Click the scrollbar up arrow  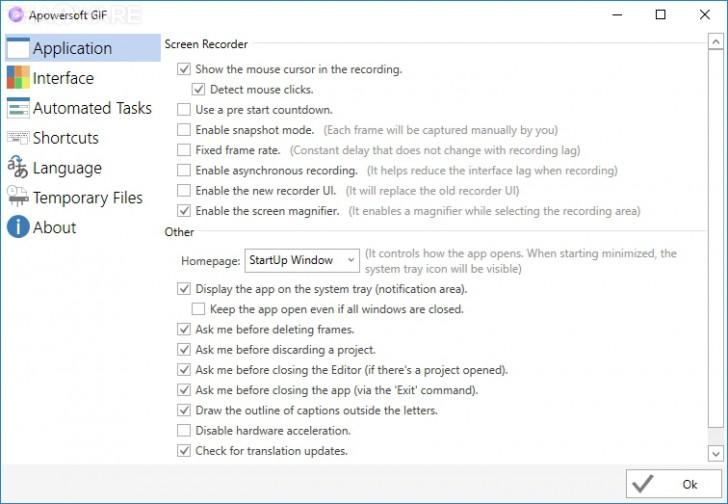[x=715, y=42]
